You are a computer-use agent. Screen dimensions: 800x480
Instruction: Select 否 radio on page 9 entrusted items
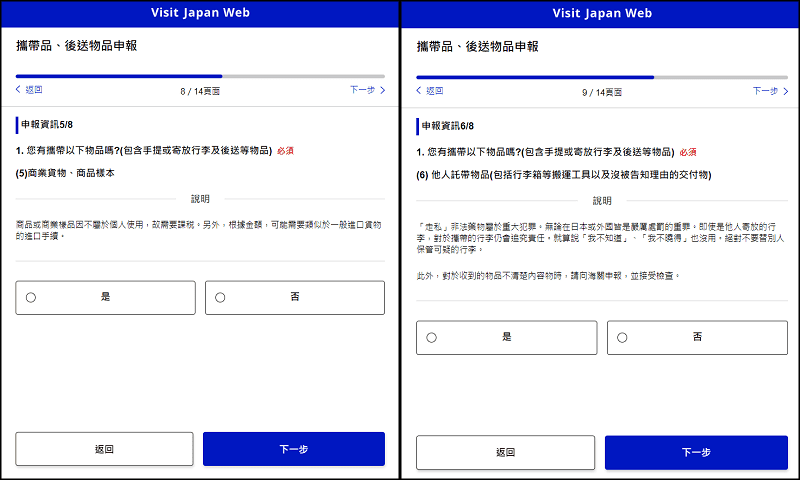click(x=622, y=338)
